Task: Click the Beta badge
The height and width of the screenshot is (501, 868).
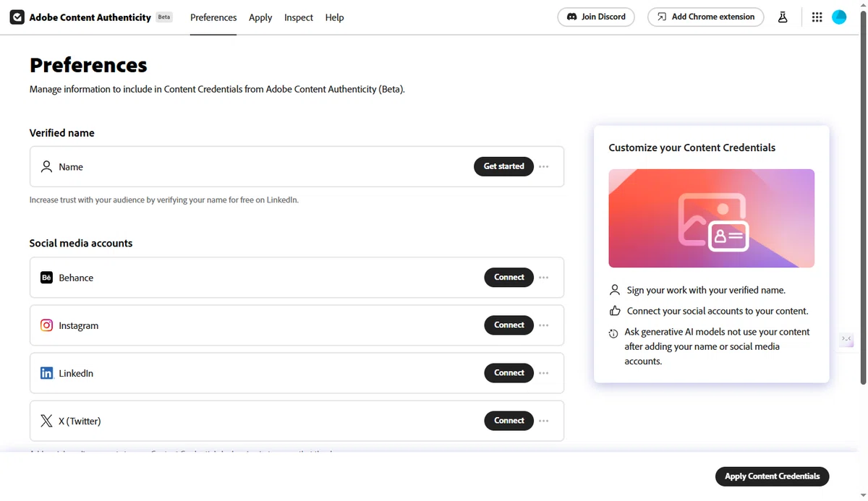Action: [x=165, y=17]
